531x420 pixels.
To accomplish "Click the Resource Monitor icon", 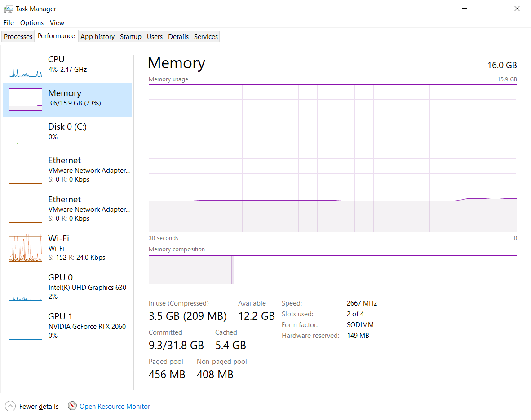I will (x=72, y=406).
